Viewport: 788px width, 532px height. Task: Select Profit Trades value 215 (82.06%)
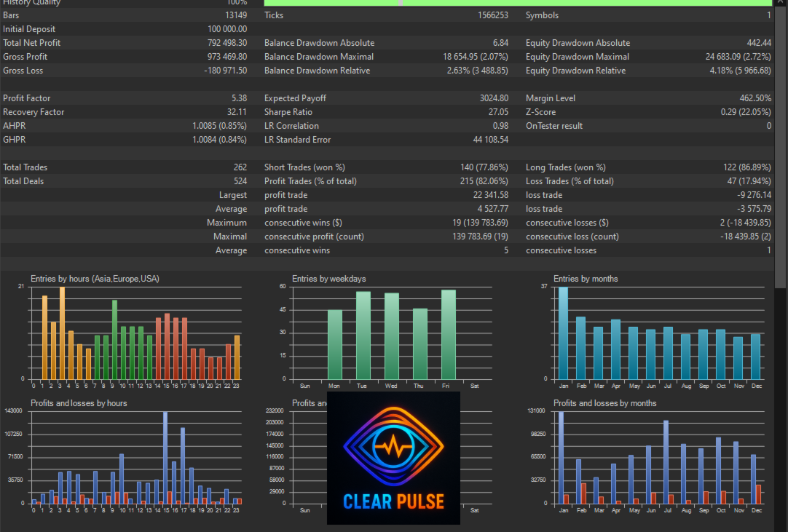point(484,180)
